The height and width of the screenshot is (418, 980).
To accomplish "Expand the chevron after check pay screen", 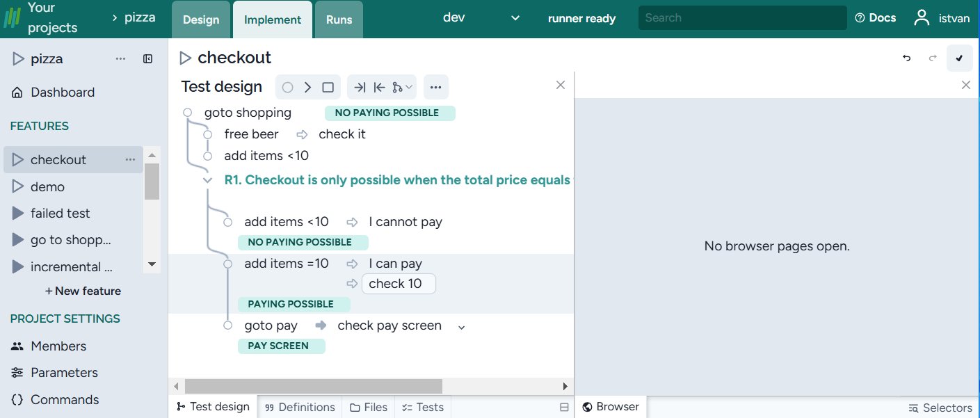I will point(461,327).
